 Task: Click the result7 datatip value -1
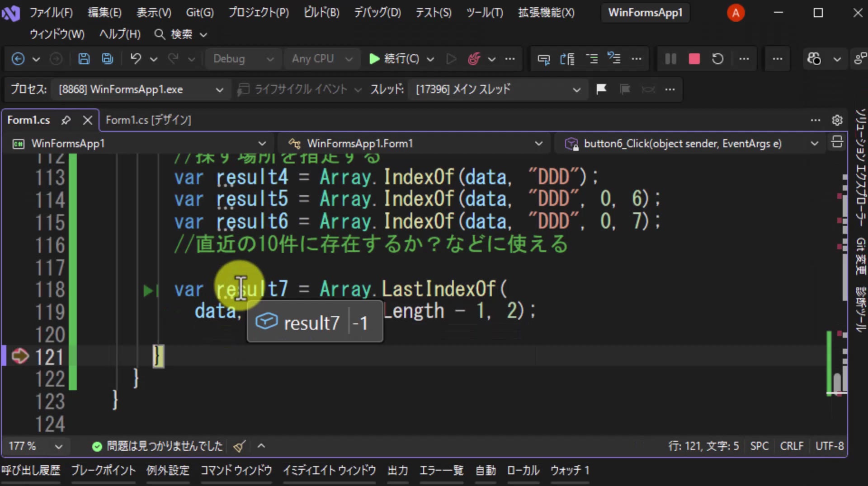coord(360,323)
